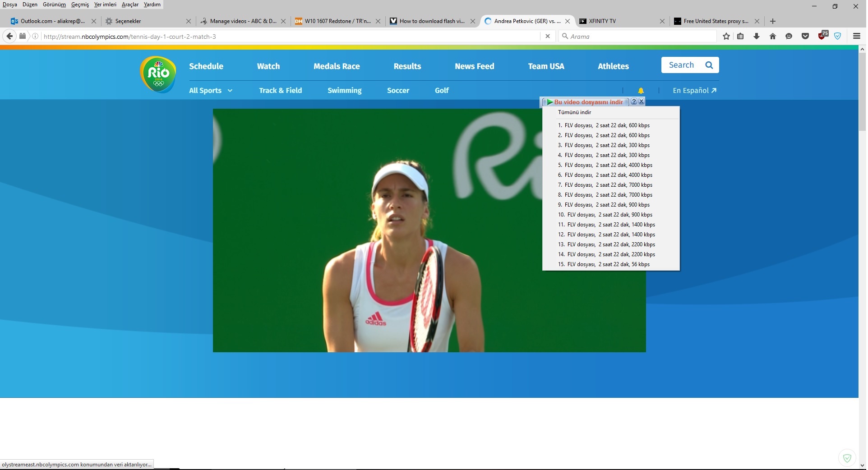
Task: Open the Firefox hamburger menu
Action: [x=856, y=36]
